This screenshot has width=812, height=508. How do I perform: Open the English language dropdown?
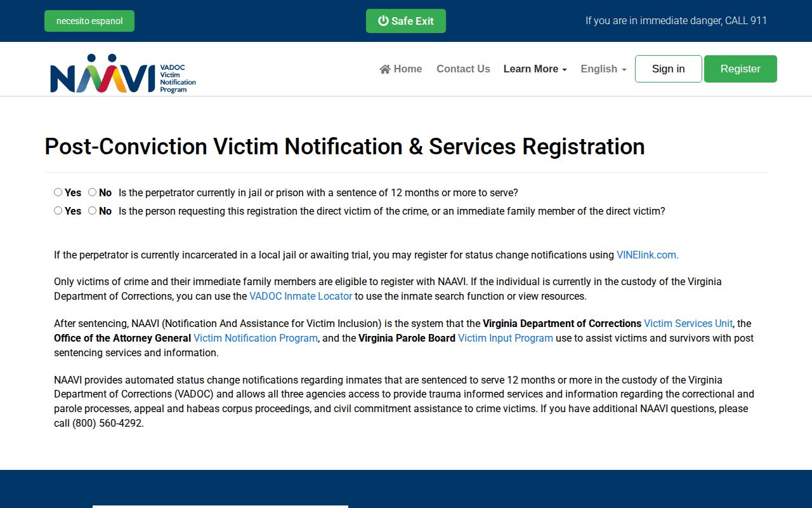(x=603, y=69)
